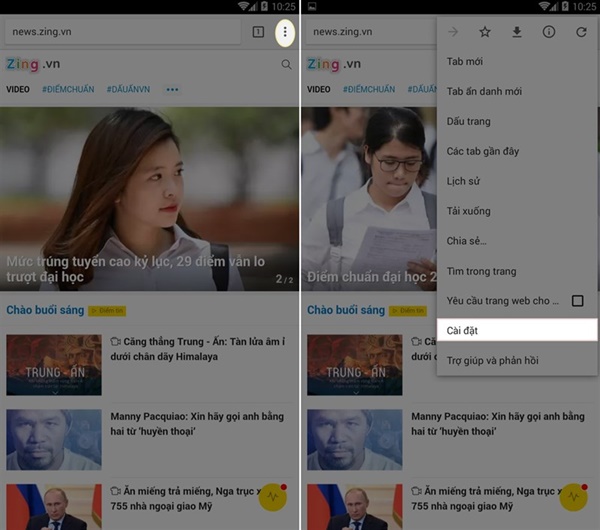Select 'Tải xuống' menu item
This screenshot has width=600, height=530.
517,211
